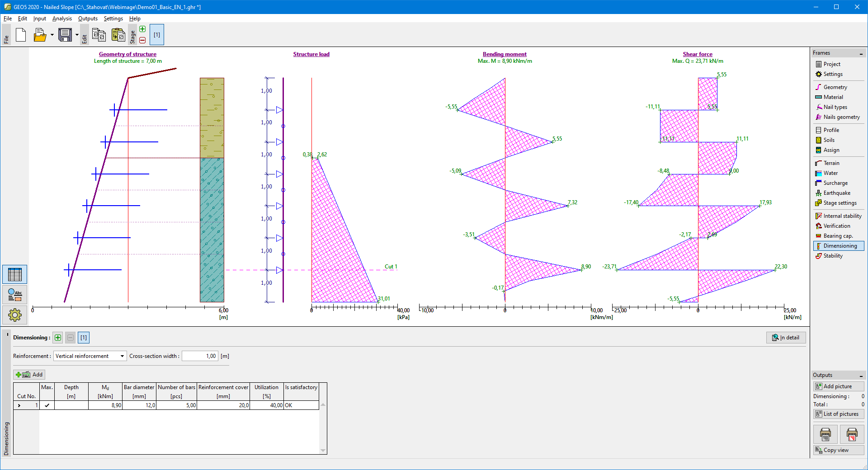Click the New file icon in toolbar
This screenshot has height=470, width=868.
tap(21, 35)
